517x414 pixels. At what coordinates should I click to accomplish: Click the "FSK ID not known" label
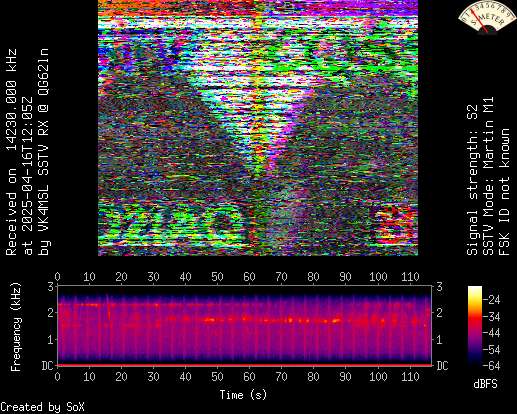[504, 192]
